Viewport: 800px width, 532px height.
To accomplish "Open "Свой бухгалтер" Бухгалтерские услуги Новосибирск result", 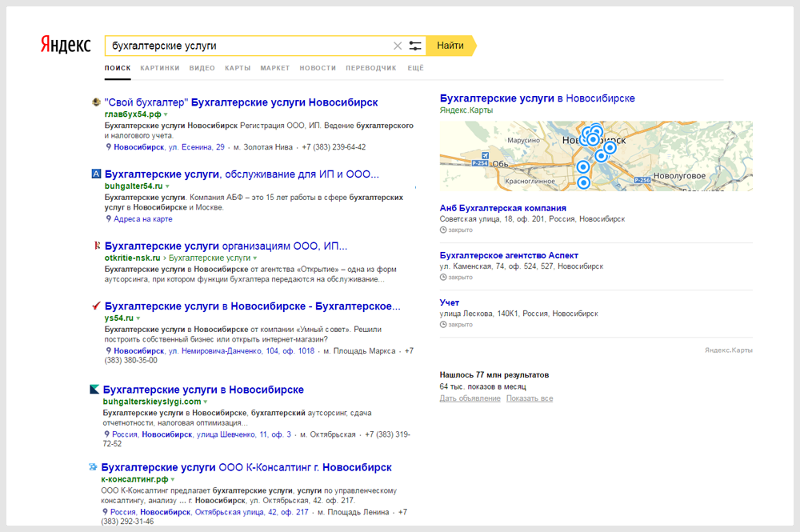I will 242,102.
